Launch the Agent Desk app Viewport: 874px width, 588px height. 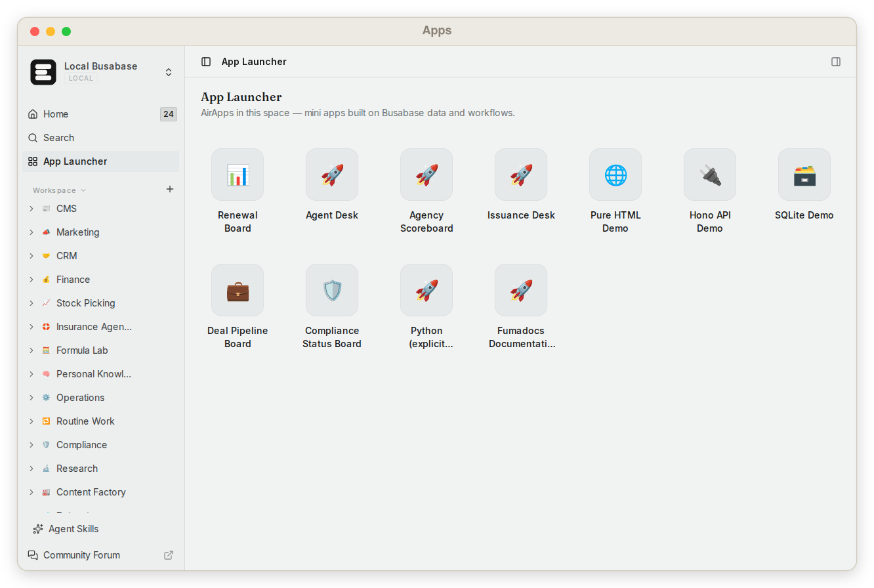pyautogui.click(x=332, y=175)
